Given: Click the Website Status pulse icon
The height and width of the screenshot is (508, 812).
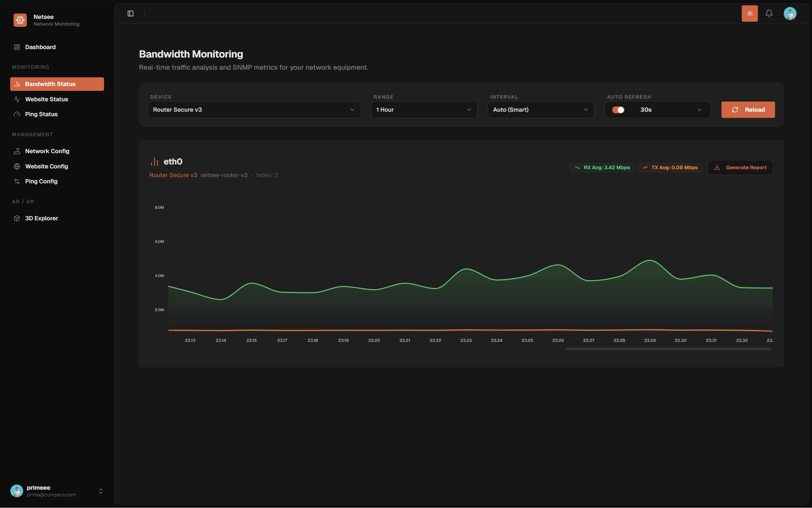Looking at the screenshot, I should pos(17,99).
